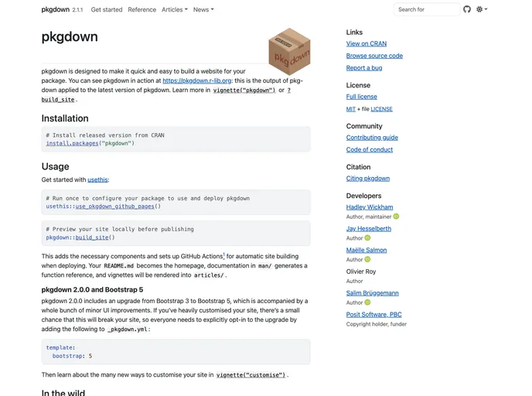
Task: Click the vignette("customise") code link
Action: tap(251, 375)
